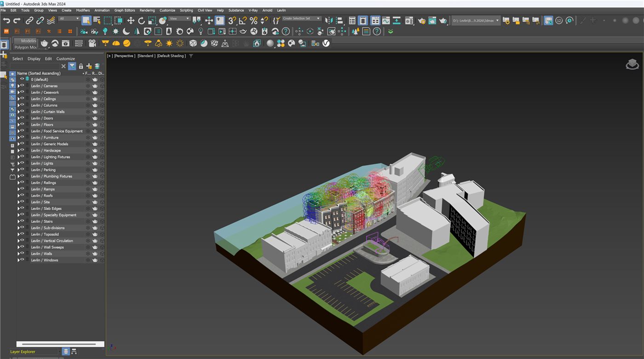Screen dimensions: 644x359
Task: Toggle renderable teapot for Levlin / Floors
Action: point(95,124)
